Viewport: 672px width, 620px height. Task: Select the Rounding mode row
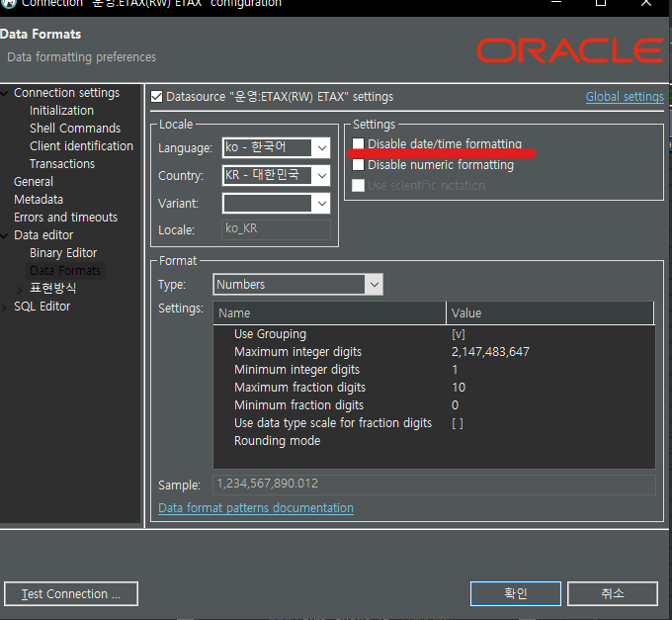(x=434, y=441)
